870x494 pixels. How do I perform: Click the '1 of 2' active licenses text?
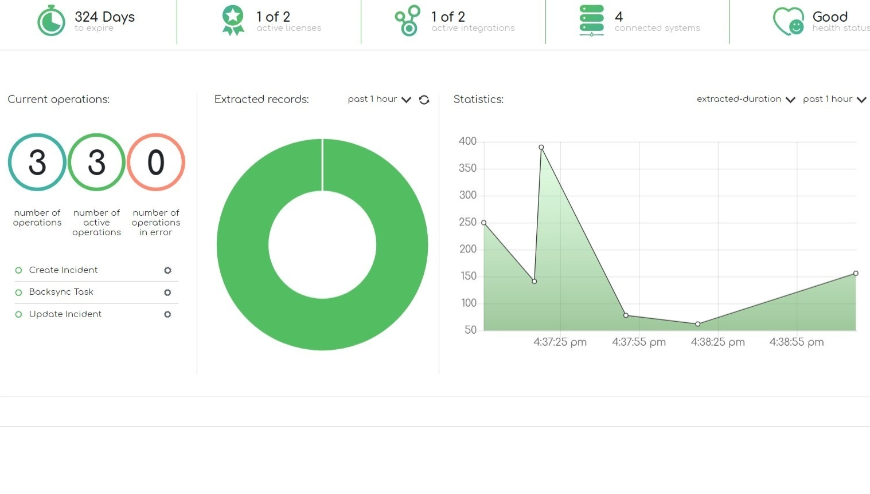click(273, 17)
